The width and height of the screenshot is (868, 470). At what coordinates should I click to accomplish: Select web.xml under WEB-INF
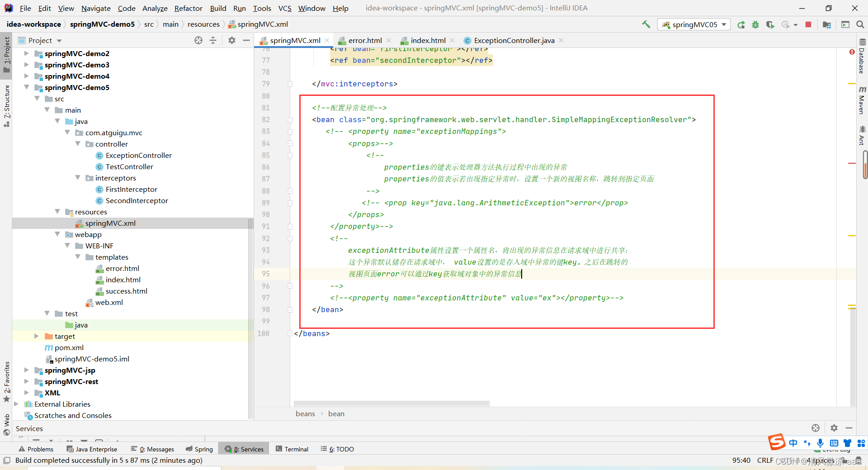coord(108,302)
